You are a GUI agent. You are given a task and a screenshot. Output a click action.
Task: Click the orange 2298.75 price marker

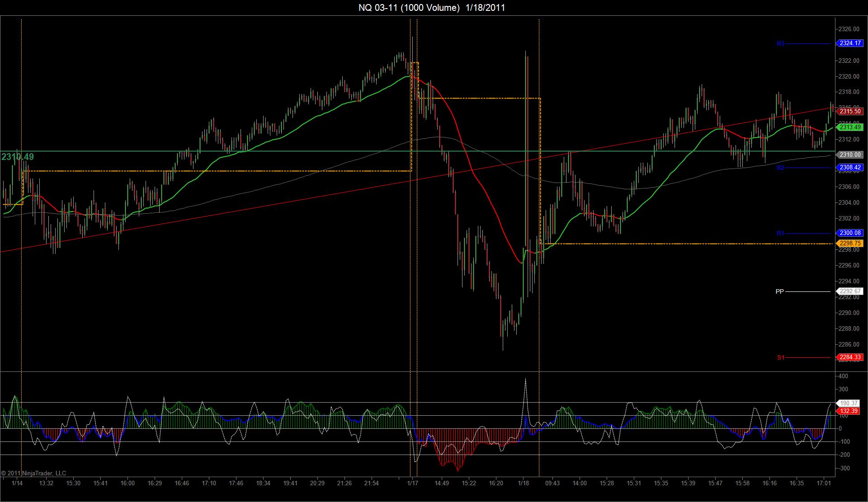tap(850, 244)
